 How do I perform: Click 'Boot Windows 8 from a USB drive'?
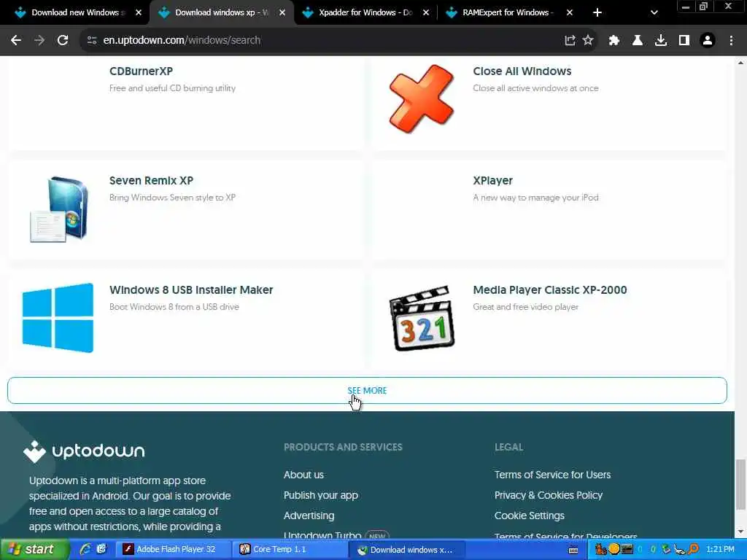coord(174,307)
